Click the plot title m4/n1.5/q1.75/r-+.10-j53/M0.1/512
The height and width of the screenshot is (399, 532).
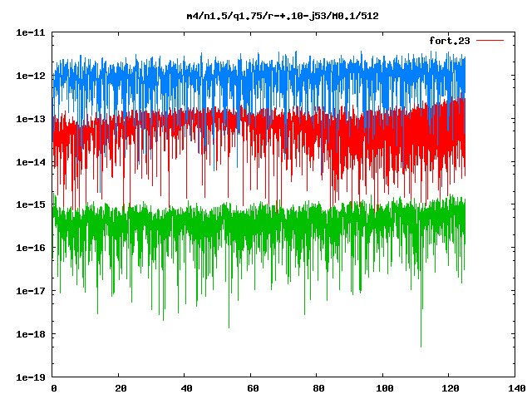283,17
